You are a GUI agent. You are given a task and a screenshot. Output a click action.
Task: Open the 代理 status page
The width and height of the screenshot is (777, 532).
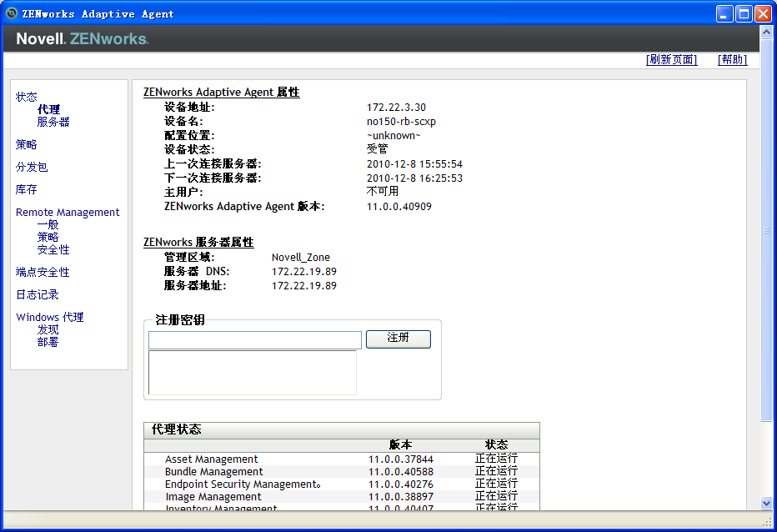point(48,109)
